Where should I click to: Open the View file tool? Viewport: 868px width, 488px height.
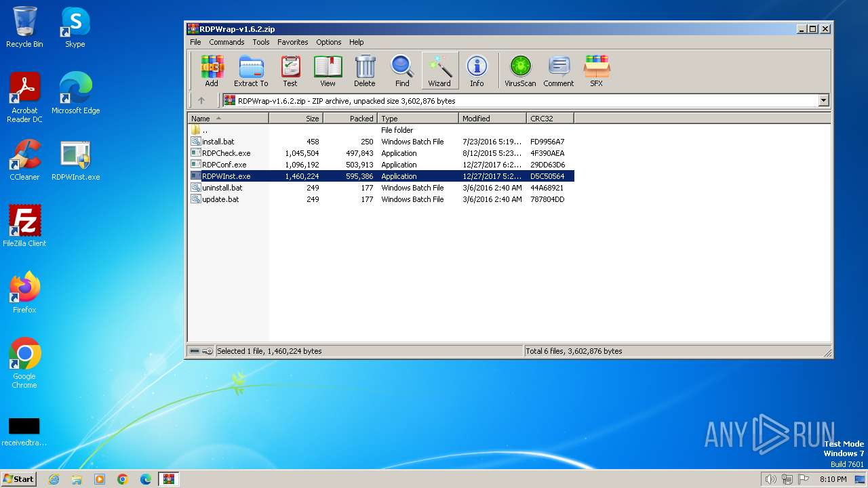pyautogui.click(x=328, y=71)
